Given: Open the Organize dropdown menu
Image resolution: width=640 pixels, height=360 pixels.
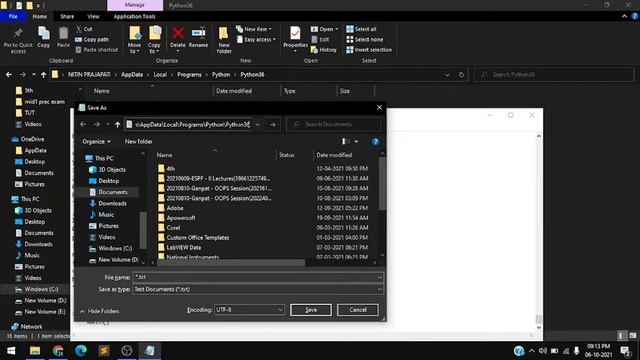Looking at the screenshot, I should click(96, 142).
